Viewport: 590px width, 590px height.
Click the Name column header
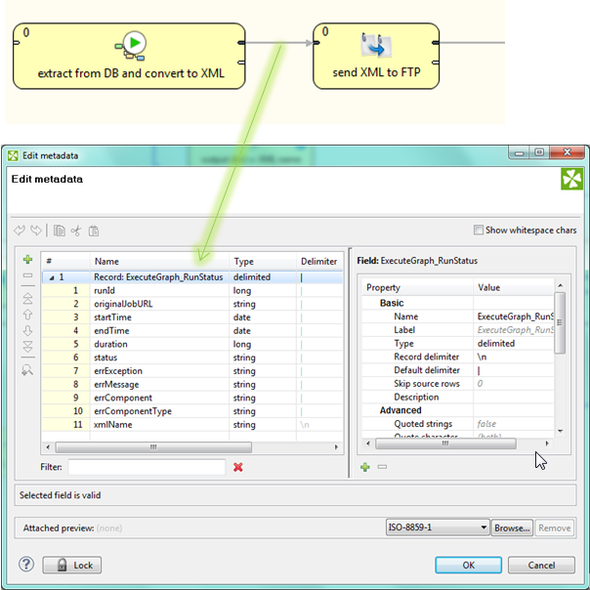point(160,261)
